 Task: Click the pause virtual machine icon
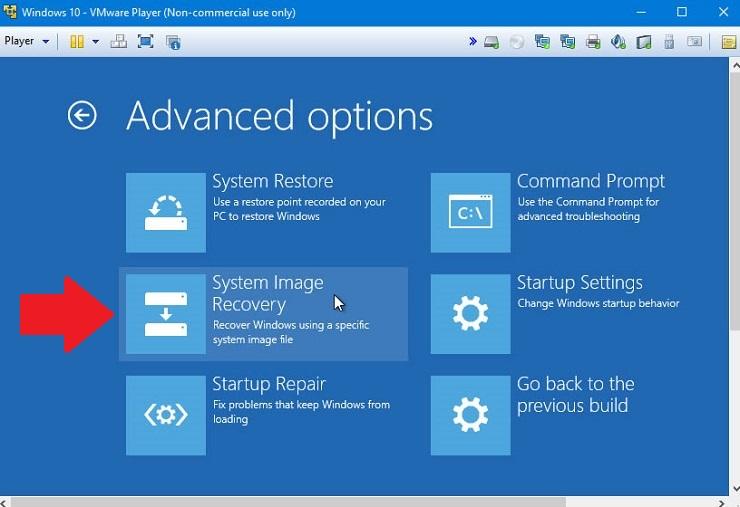pos(77,41)
